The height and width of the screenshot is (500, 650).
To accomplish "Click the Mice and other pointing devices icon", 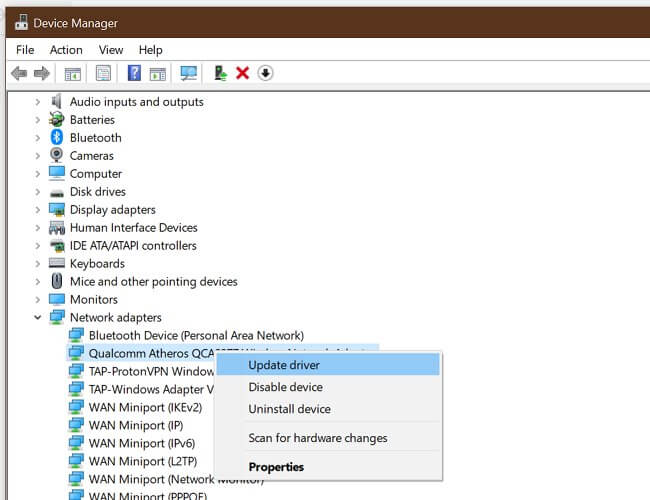I will (x=57, y=281).
